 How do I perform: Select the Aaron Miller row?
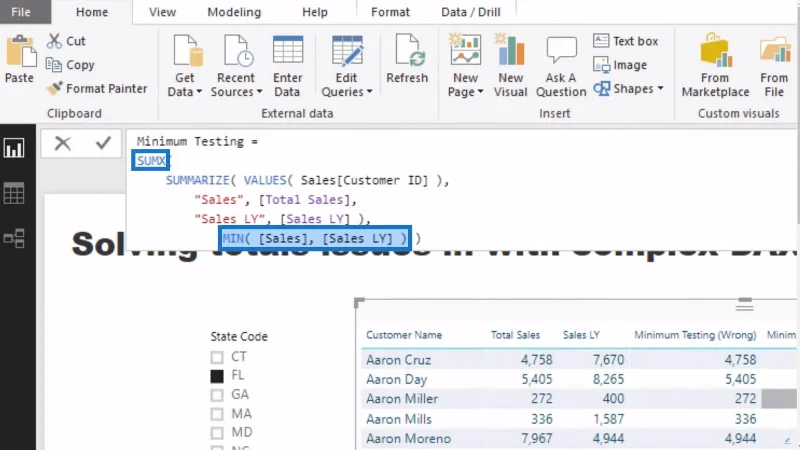(x=579, y=398)
